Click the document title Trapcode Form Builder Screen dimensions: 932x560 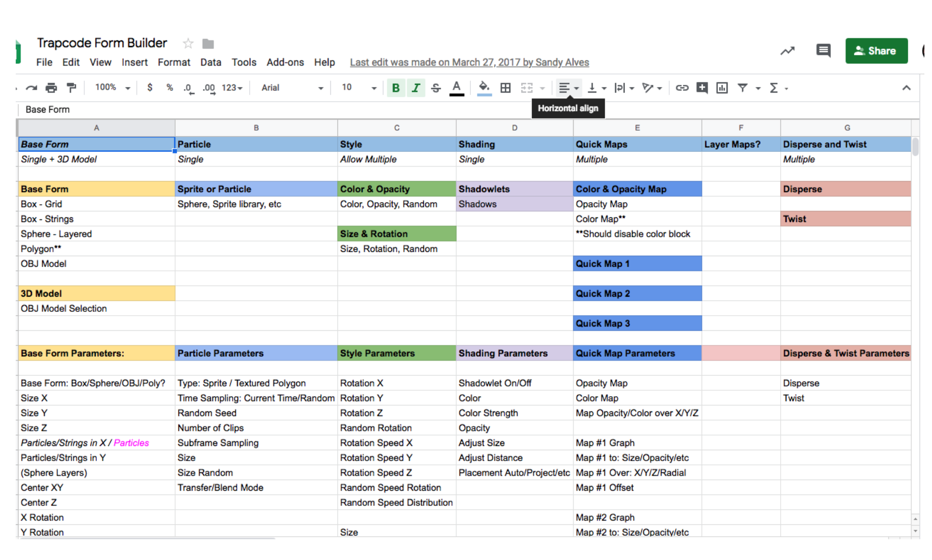(102, 43)
